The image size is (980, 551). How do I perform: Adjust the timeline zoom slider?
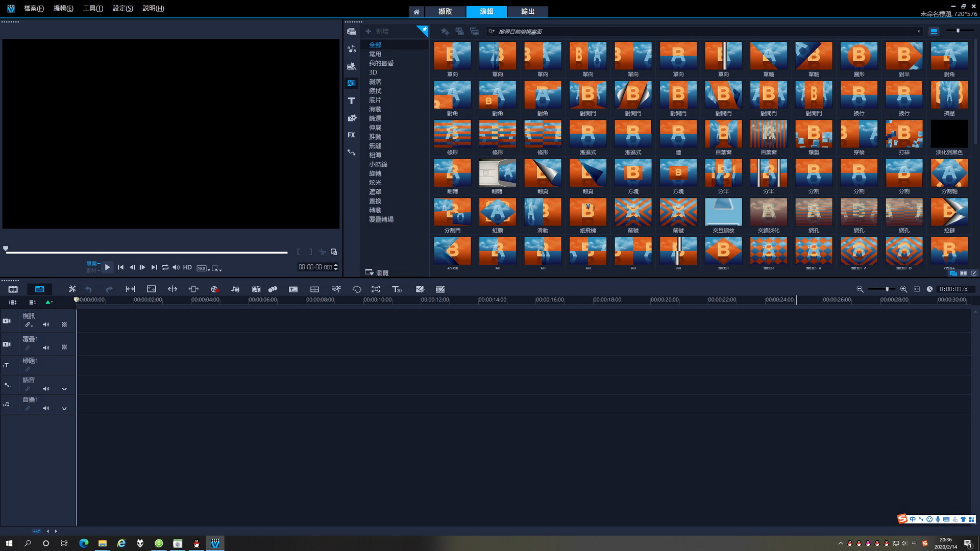pos(881,289)
